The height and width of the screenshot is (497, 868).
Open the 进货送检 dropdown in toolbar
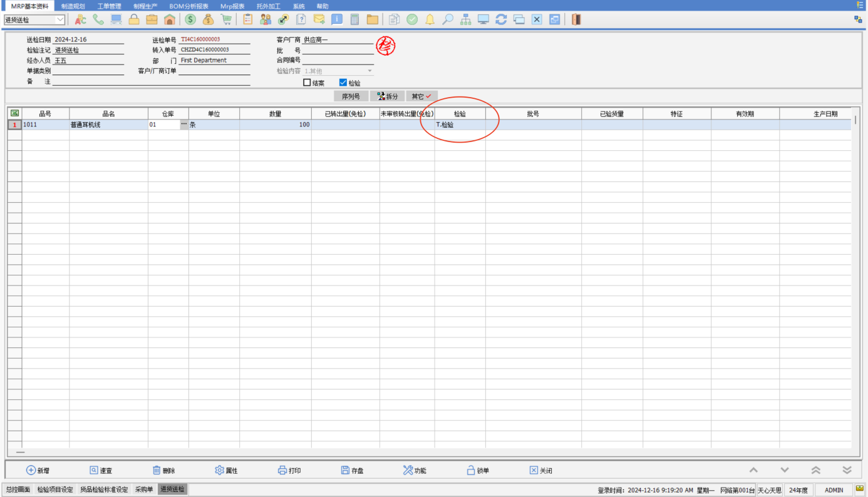click(x=60, y=20)
